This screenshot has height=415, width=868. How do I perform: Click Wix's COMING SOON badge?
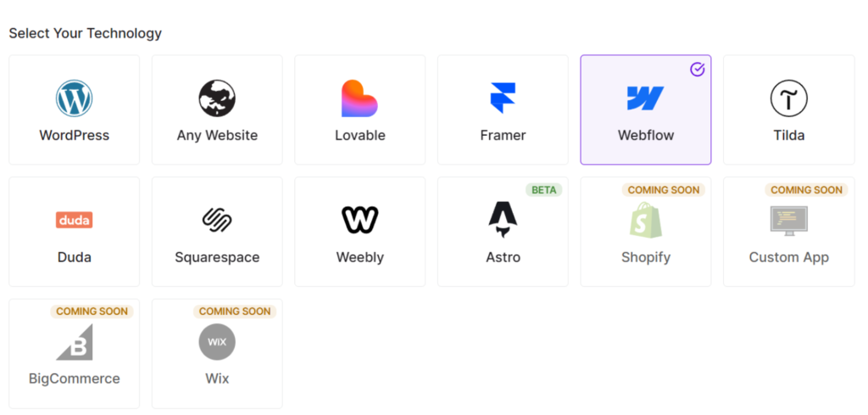[235, 311]
